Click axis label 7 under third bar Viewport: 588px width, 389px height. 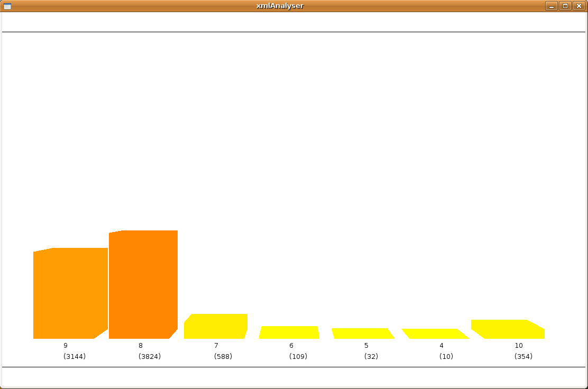click(x=216, y=346)
